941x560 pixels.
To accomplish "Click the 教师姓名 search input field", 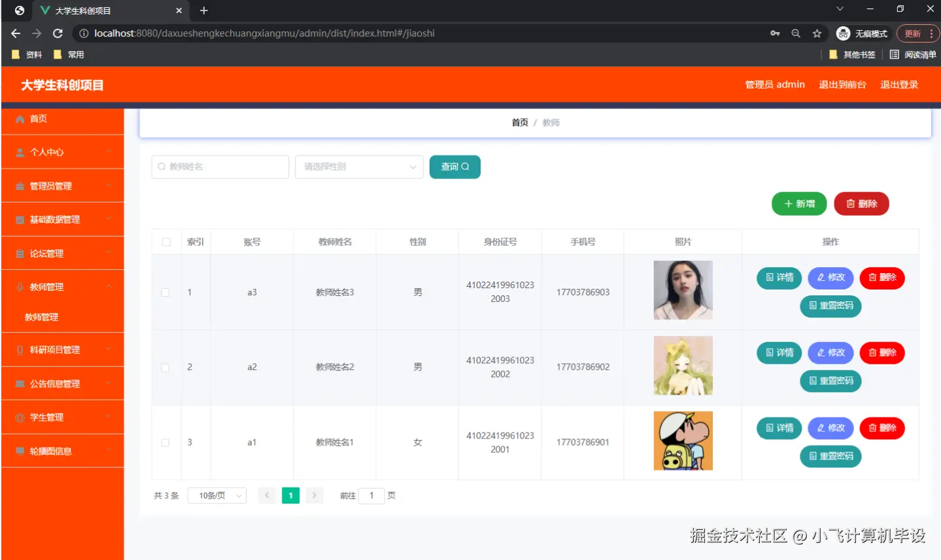I will click(x=220, y=167).
